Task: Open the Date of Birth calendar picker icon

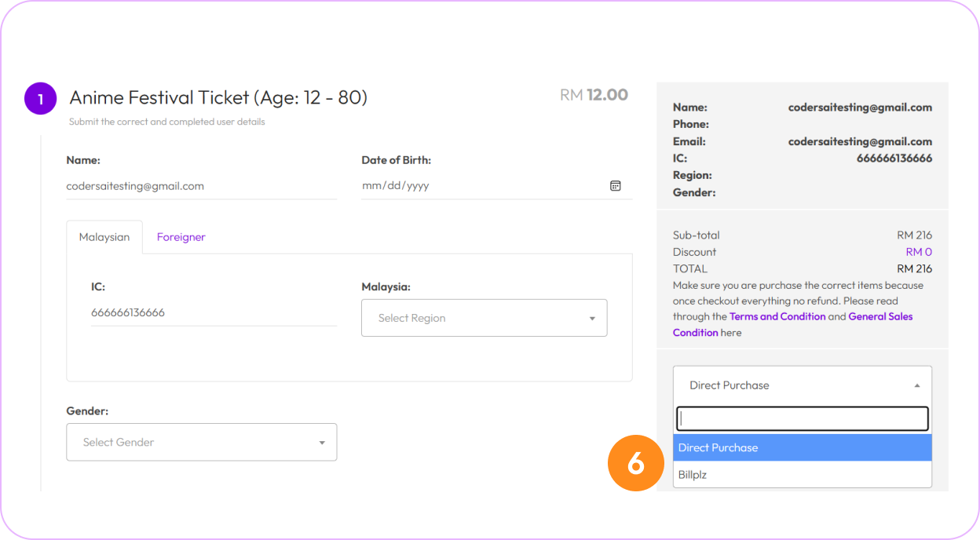Action: click(x=615, y=186)
